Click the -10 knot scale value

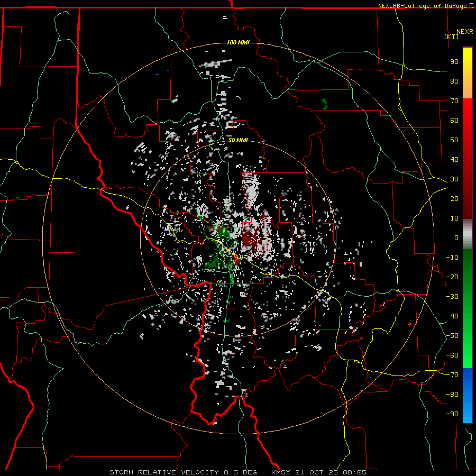pos(452,258)
